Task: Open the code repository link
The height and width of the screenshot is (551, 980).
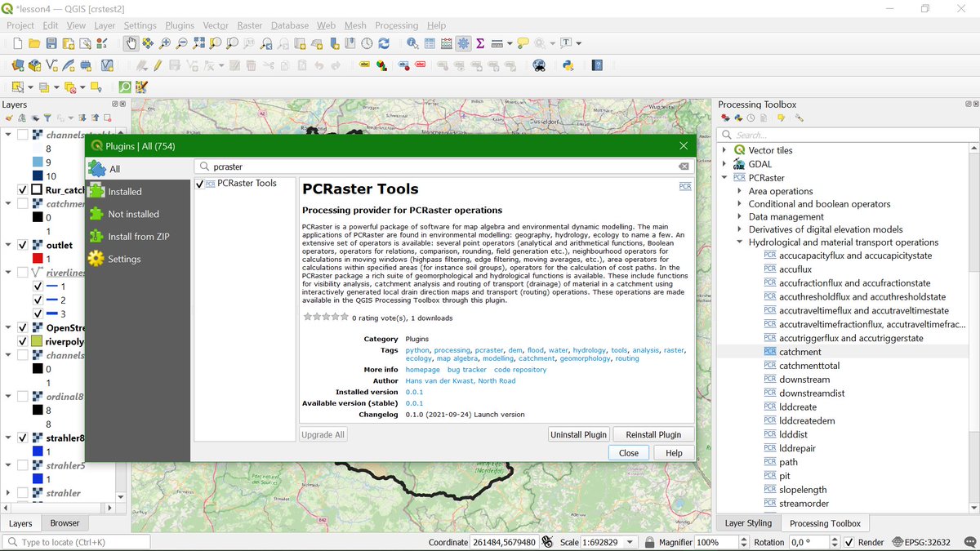Action: [x=520, y=370]
